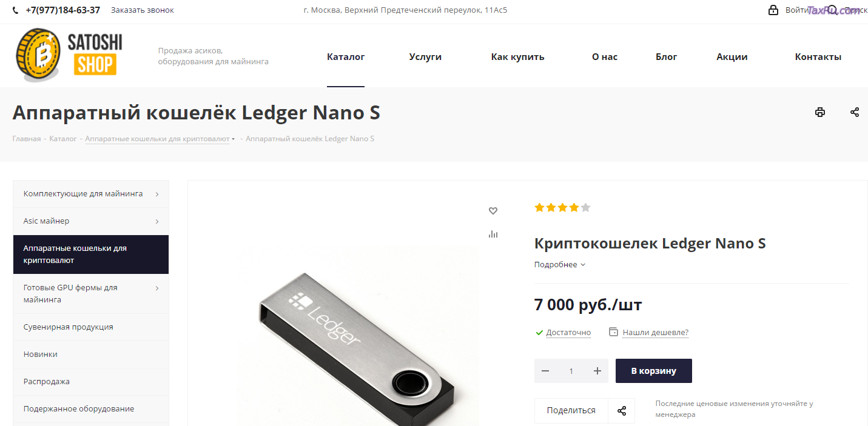Viewport: 868px width, 426px height.
Task: Switch to the 'Контакты' menu item
Action: (818, 56)
